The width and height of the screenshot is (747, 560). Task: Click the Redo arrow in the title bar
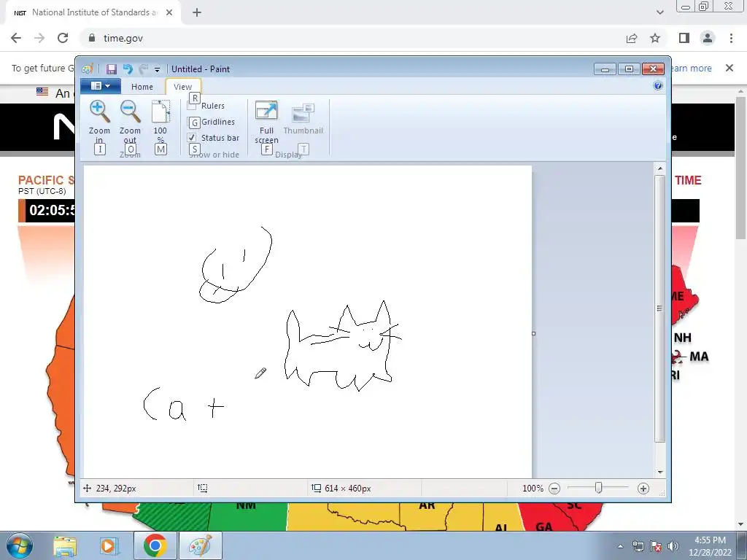143,69
